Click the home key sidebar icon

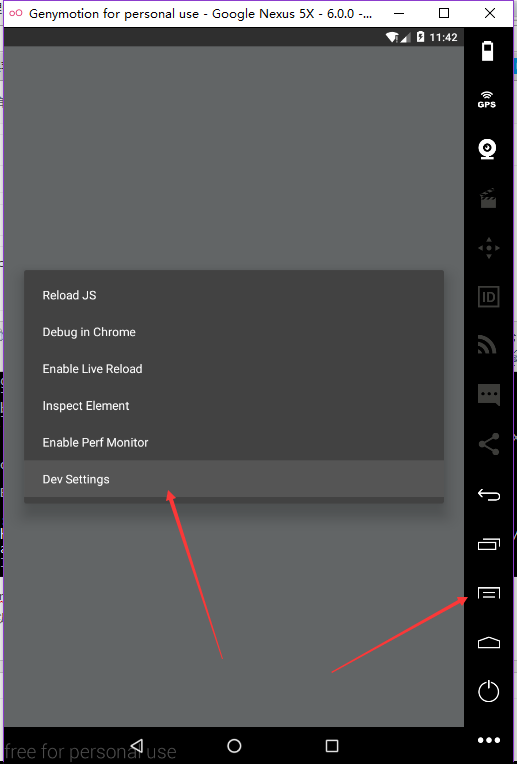click(489, 642)
